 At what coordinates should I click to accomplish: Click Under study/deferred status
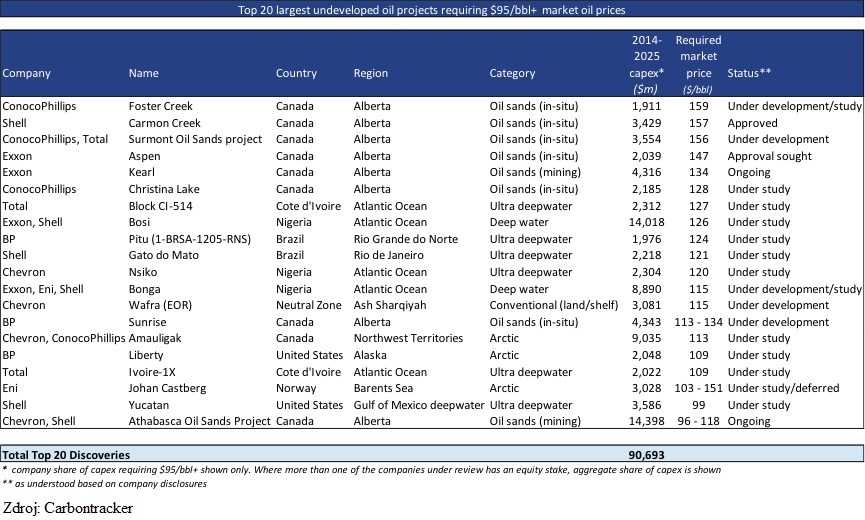tap(783, 388)
